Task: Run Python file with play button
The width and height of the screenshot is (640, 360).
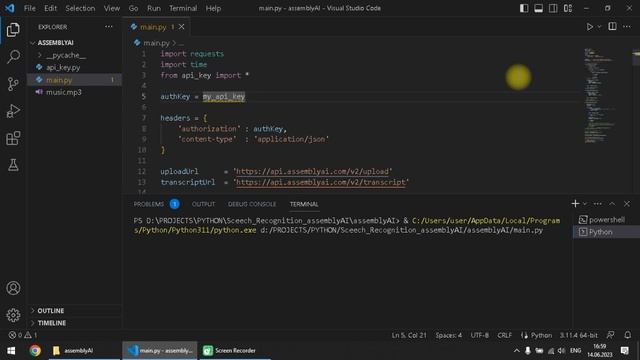Action: pyautogui.click(x=589, y=27)
